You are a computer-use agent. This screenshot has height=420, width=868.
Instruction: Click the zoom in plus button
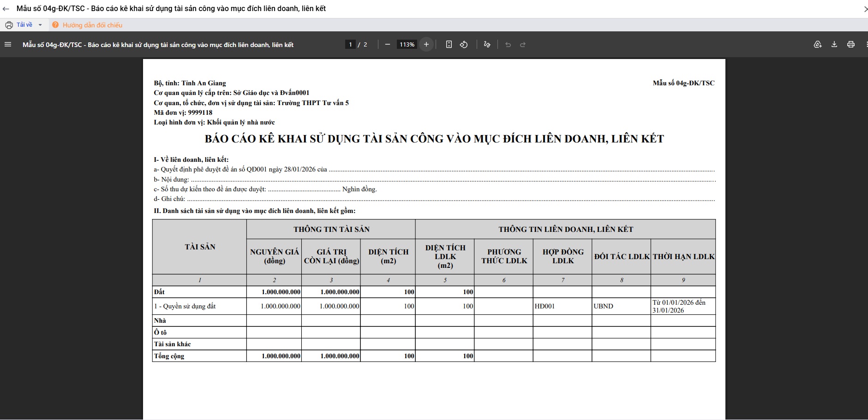426,45
